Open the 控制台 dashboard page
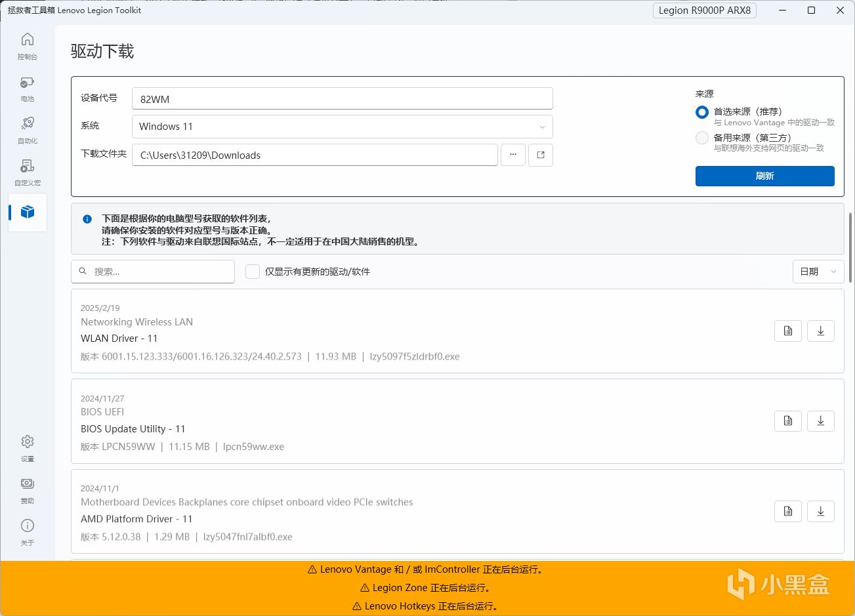 (28, 46)
